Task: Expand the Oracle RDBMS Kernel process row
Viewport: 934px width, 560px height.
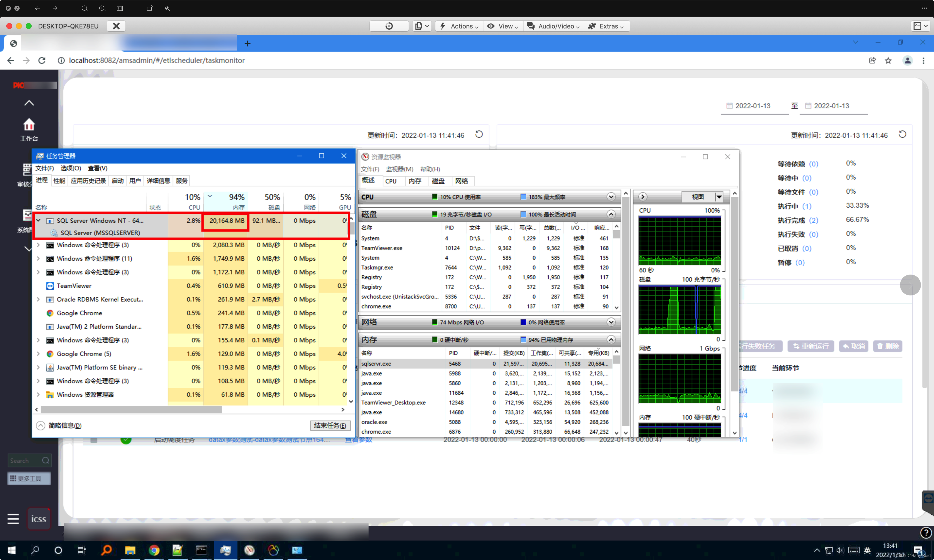Action: pyautogui.click(x=38, y=299)
